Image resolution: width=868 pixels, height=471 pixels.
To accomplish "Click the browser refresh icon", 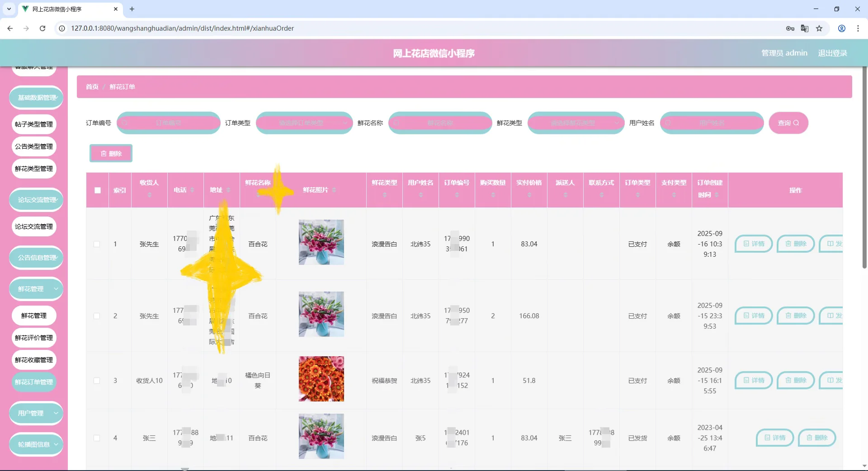I will 42,28.
